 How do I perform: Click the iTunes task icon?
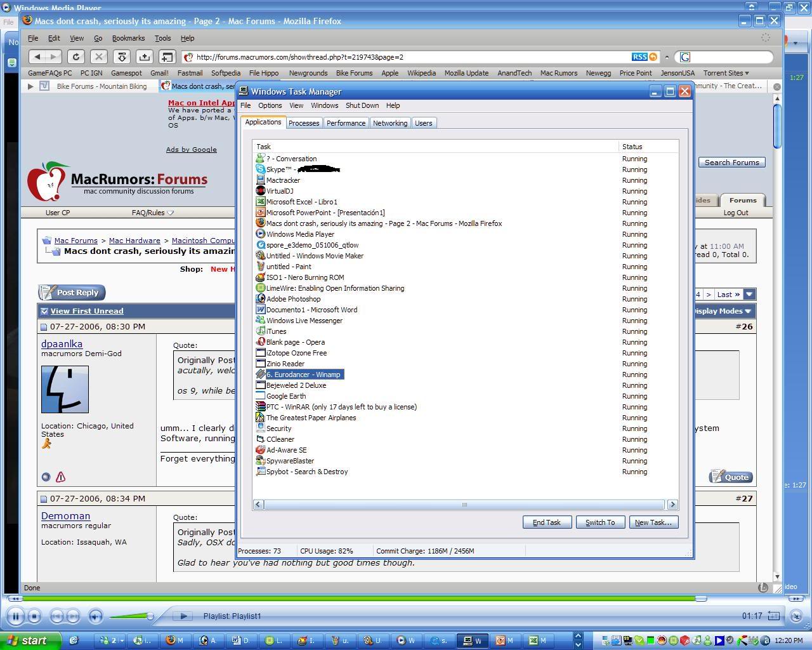click(x=260, y=331)
